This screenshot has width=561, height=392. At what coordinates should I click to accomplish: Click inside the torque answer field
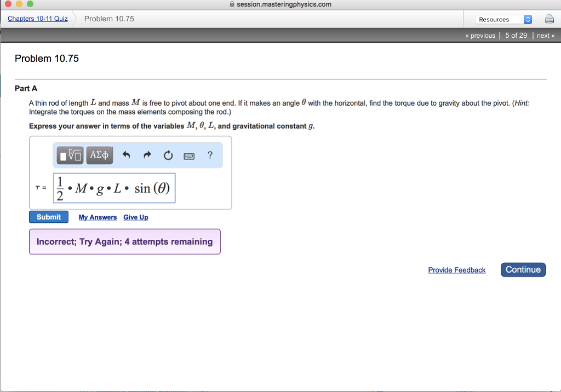click(115, 188)
